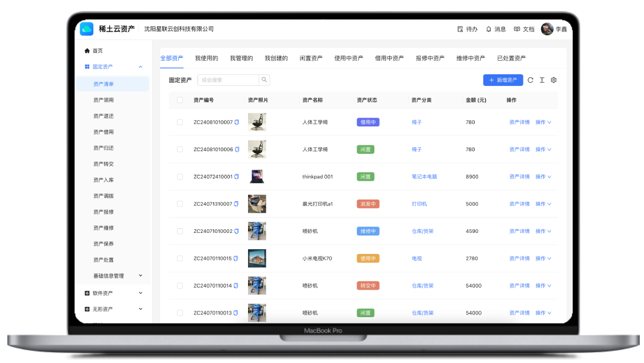
Task: Open 操作 dropdown for 晨光打印机a1
Action: tap(543, 204)
